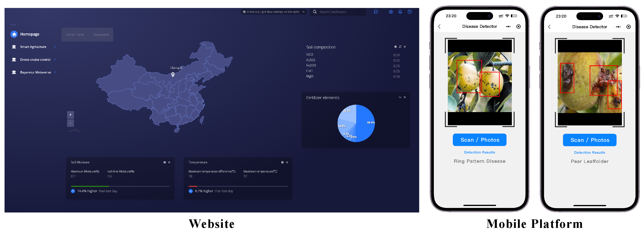Tap back arrow on left phone
Screen dimensions: 644x233
439,26
